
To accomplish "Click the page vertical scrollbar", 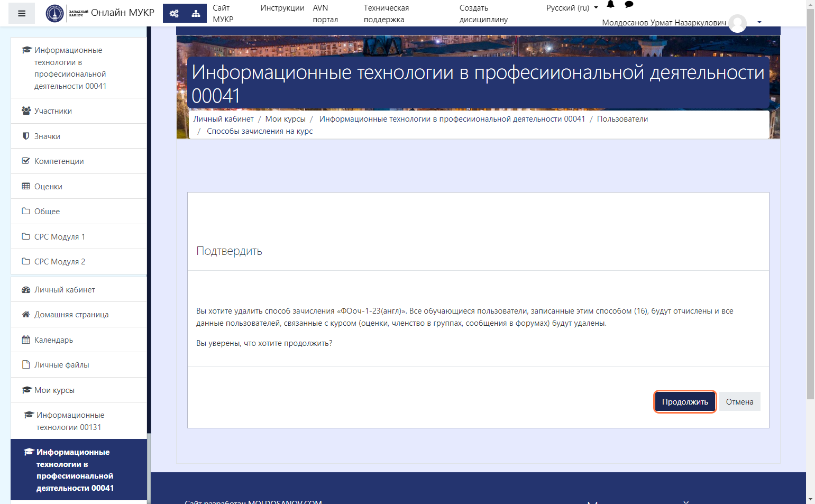I will click(x=810, y=212).
